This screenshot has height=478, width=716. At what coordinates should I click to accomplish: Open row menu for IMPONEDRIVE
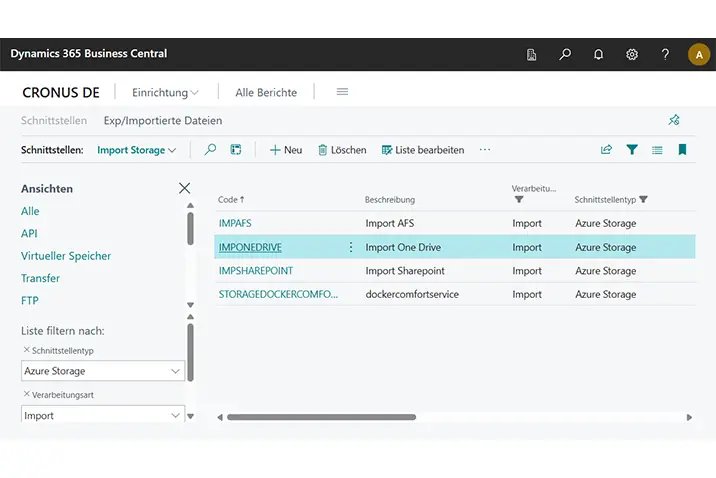351,247
